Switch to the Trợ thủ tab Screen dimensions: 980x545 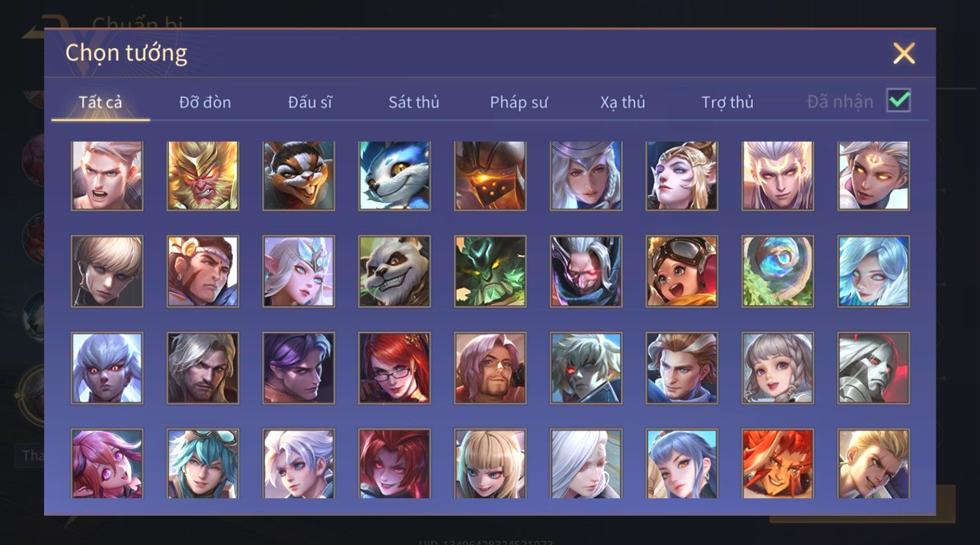click(x=728, y=102)
